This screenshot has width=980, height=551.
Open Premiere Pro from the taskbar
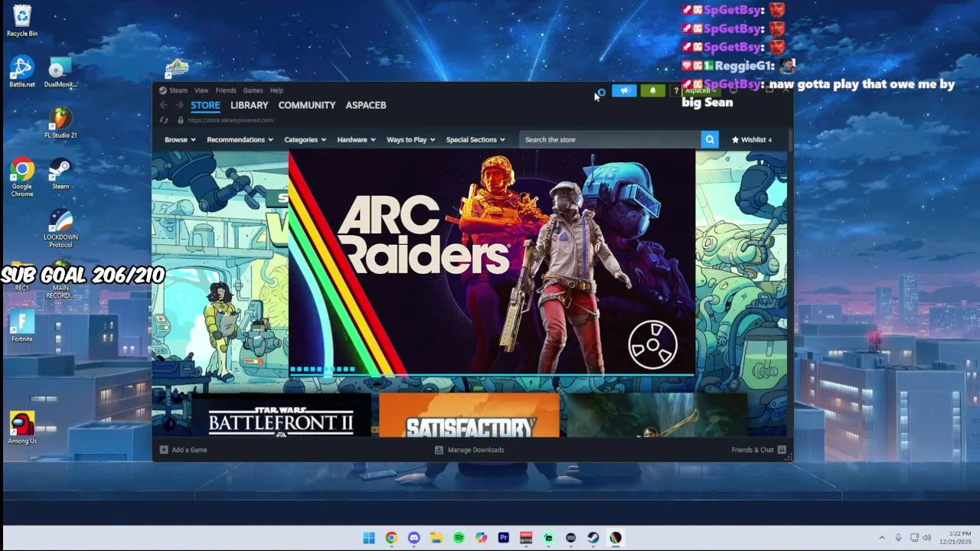pyautogui.click(x=504, y=538)
